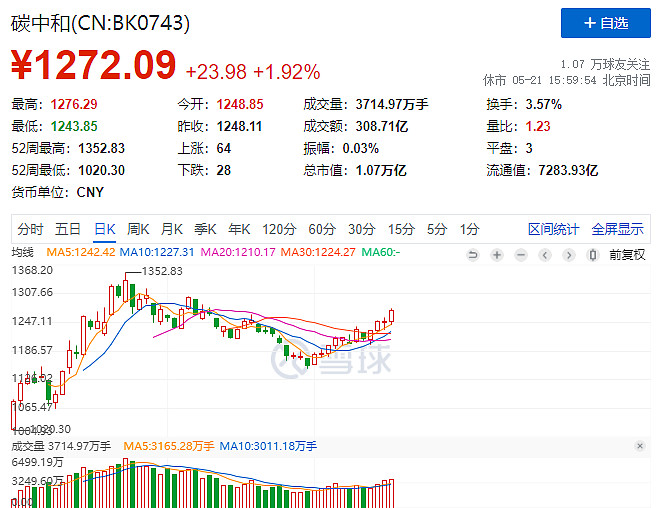Open the 季K chart tab
Viewport: 657px width, 508px height.
pos(205,229)
